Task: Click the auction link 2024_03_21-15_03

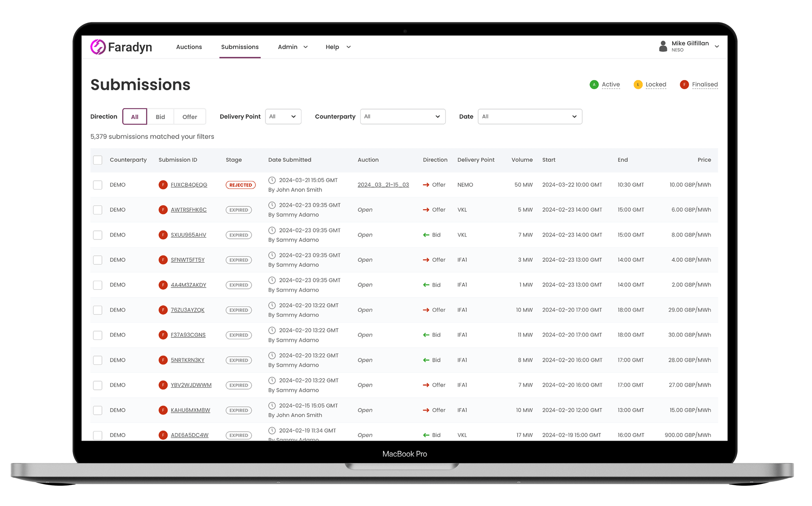Action: tap(383, 184)
